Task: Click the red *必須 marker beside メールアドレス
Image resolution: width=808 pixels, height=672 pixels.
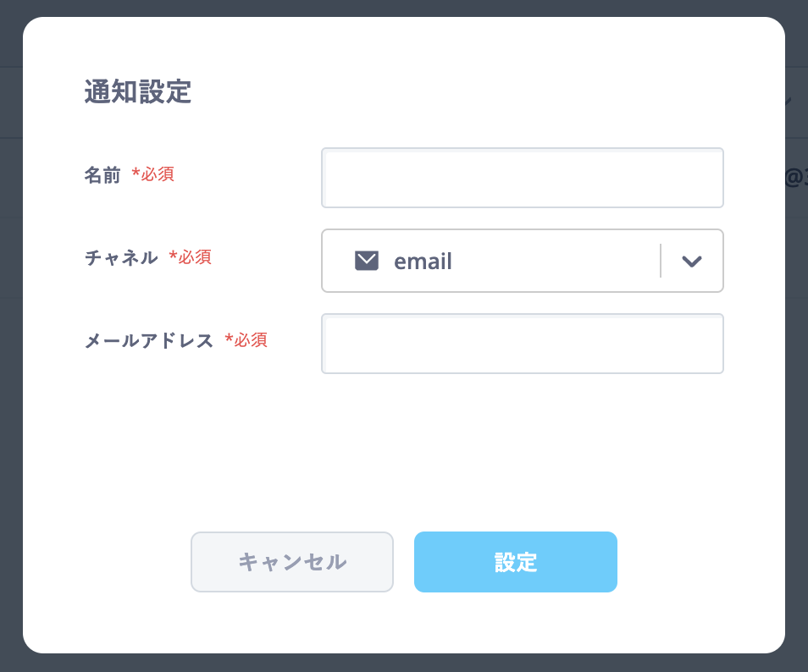Action: pyautogui.click(x=246, y=340)
